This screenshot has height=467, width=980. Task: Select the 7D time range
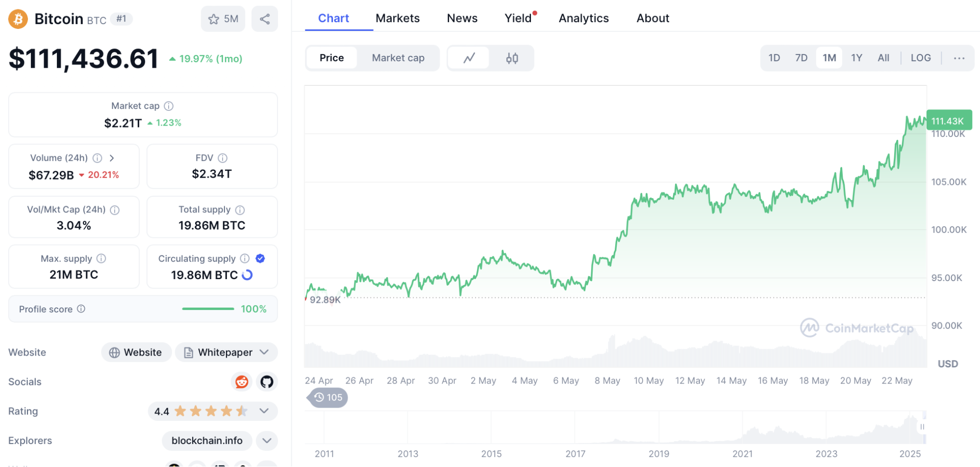tap(801, 58)
